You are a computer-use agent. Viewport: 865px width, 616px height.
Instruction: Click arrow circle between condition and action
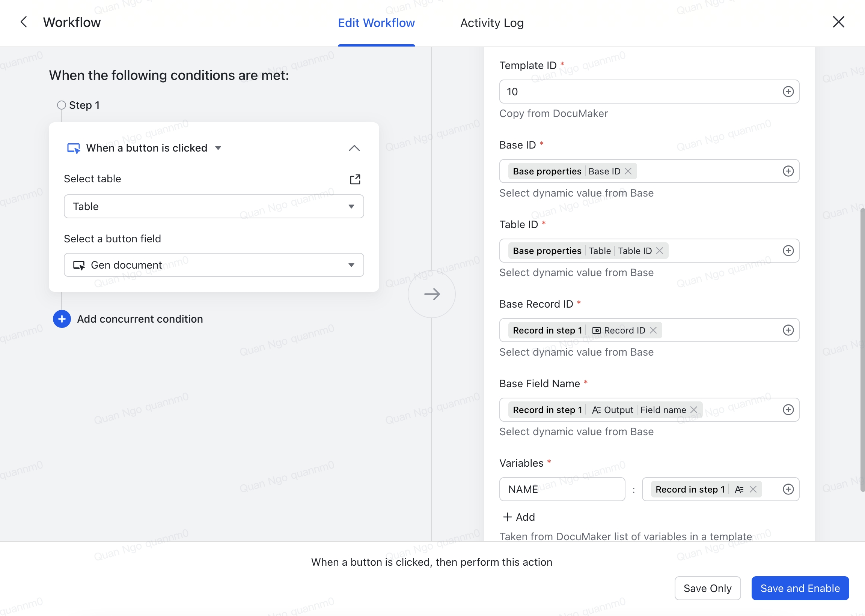[x=431, y=294]
